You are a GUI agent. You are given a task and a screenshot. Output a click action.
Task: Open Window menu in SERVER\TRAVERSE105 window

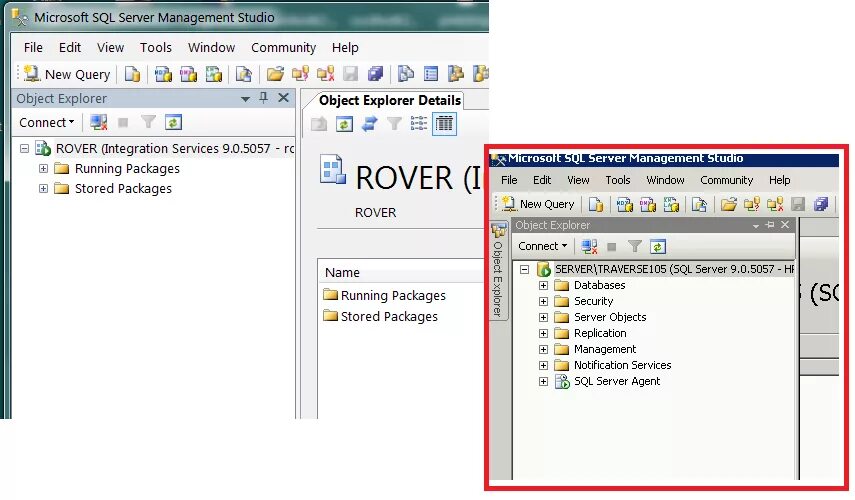pyautogui.click(x=665, y=180)
